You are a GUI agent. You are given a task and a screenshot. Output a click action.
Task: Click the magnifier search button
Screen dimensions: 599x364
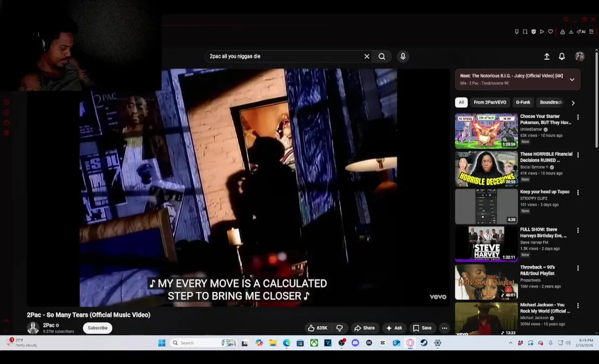[x=382, y=57]
